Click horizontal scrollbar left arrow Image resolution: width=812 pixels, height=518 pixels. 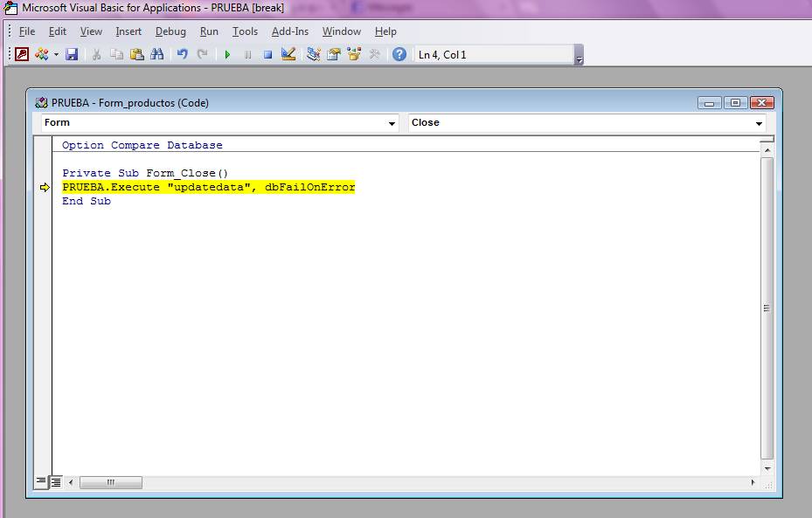71,482
